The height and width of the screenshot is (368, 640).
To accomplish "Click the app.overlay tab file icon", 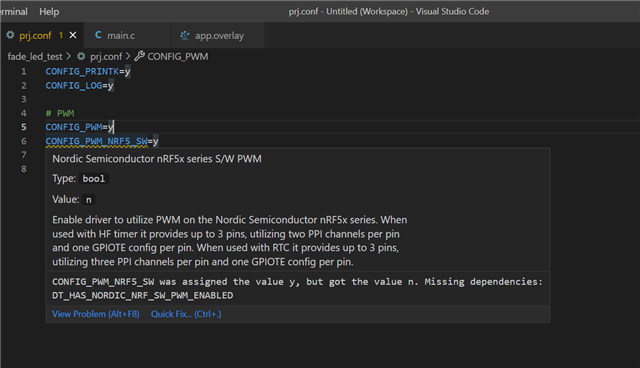I will [x=185, y=35].
